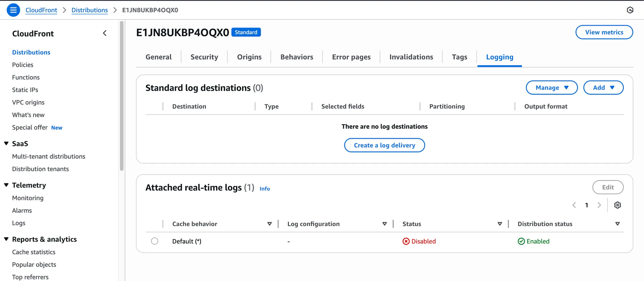Click the Output format column header
The width and height of the screenshot is (644, 281).
[x=546, y=106]
